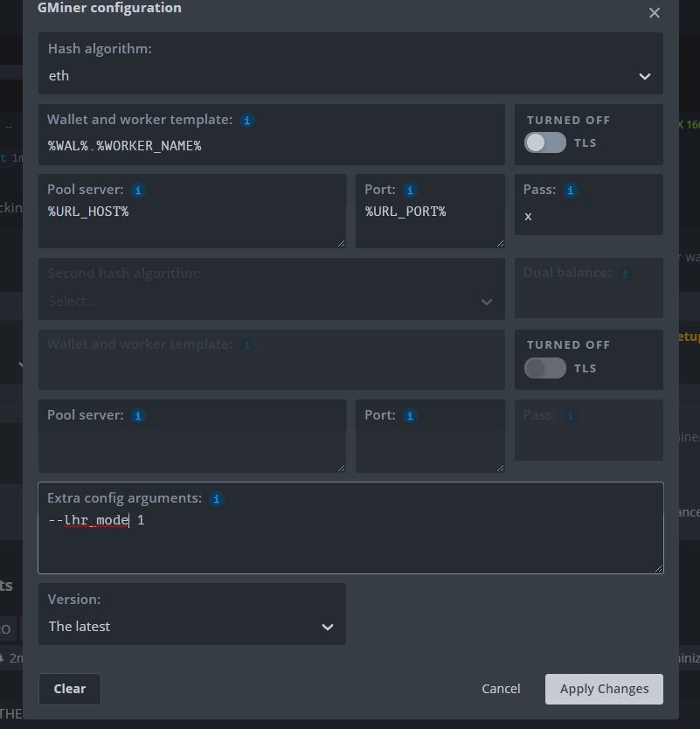The width and height of the screenshot is (700, 729).
Task: Toggle TLS switch for the second algorithm
Action: pos(545,368)
